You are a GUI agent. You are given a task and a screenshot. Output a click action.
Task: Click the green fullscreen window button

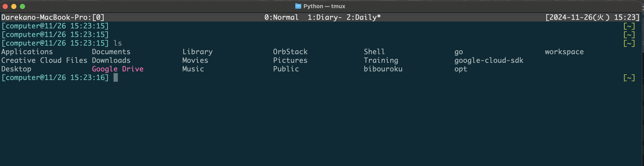[22, 6]
